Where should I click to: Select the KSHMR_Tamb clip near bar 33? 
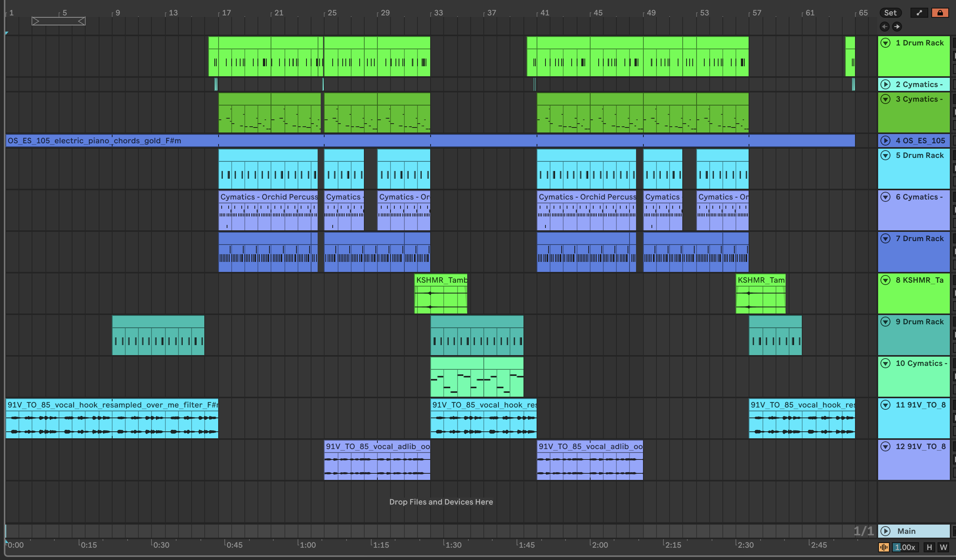click(441, 280)
